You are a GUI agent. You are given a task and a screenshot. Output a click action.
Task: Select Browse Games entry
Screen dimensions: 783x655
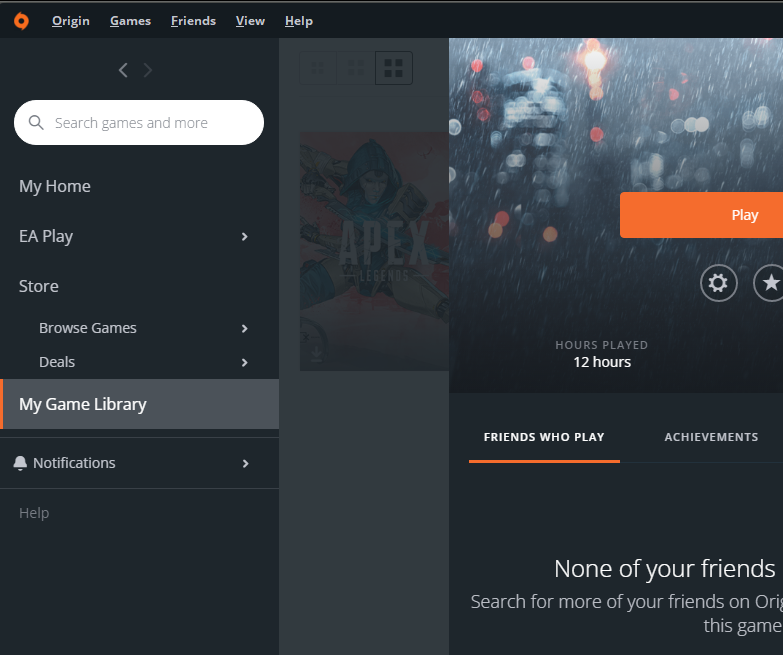coord(139,328)
